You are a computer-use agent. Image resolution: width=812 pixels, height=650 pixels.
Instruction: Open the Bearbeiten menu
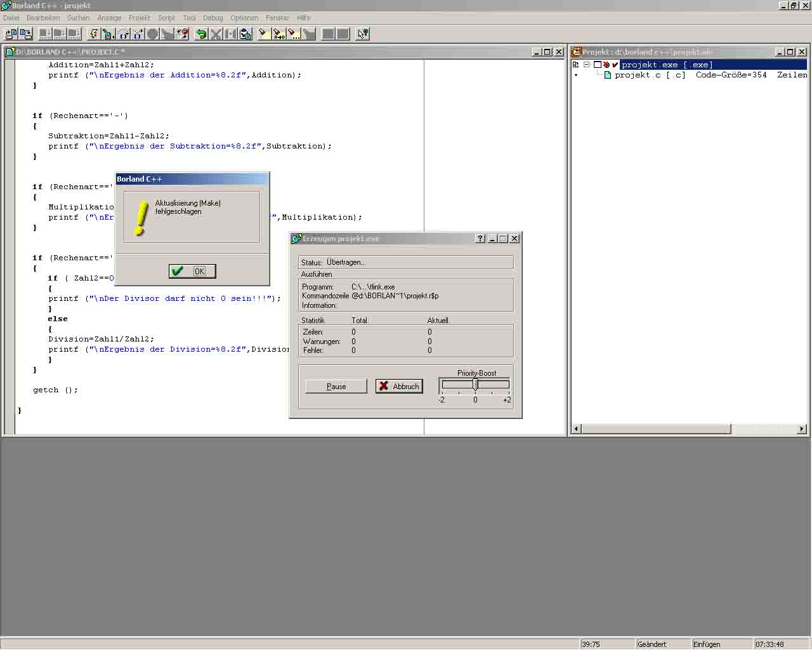[x=43, y=18]
